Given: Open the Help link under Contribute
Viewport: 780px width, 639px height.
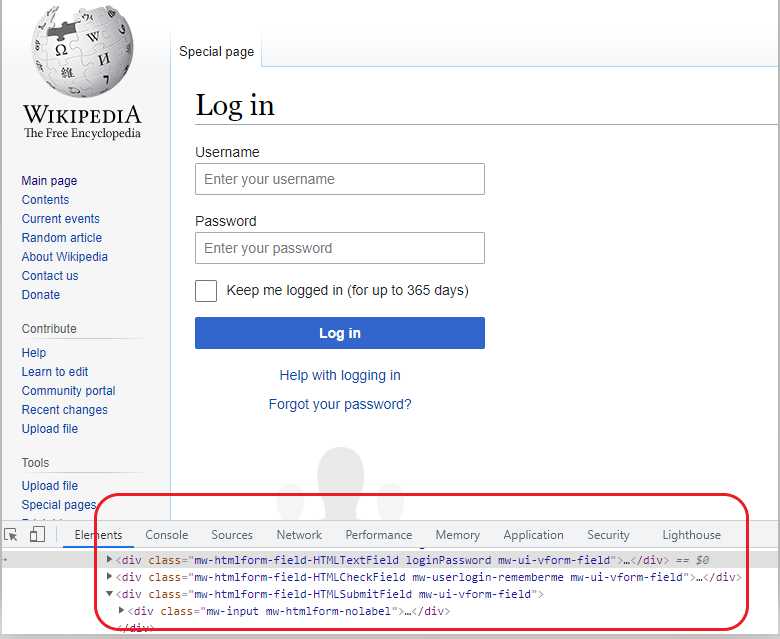Looking at the screenshot, I should coord(34,353).
